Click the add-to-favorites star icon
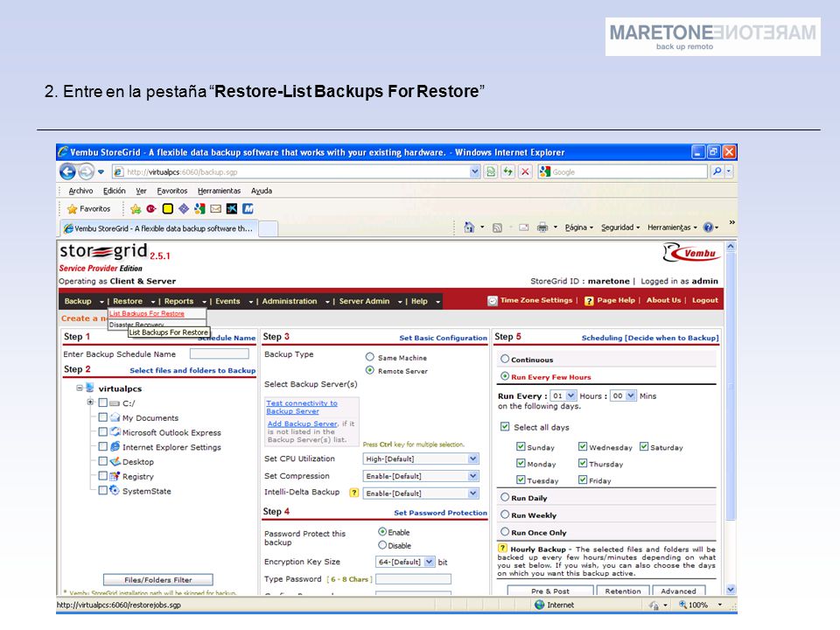The image size is (840, 630). 136,209
